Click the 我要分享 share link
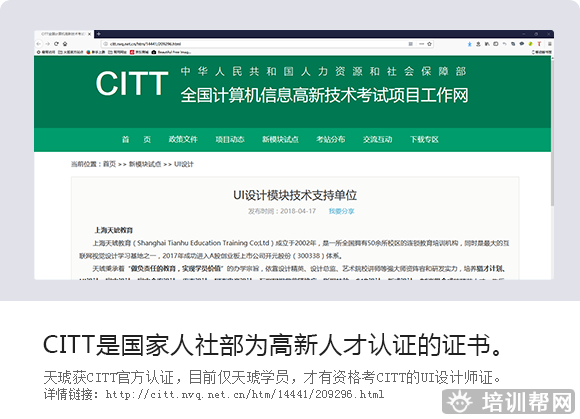 pos(341,211)
